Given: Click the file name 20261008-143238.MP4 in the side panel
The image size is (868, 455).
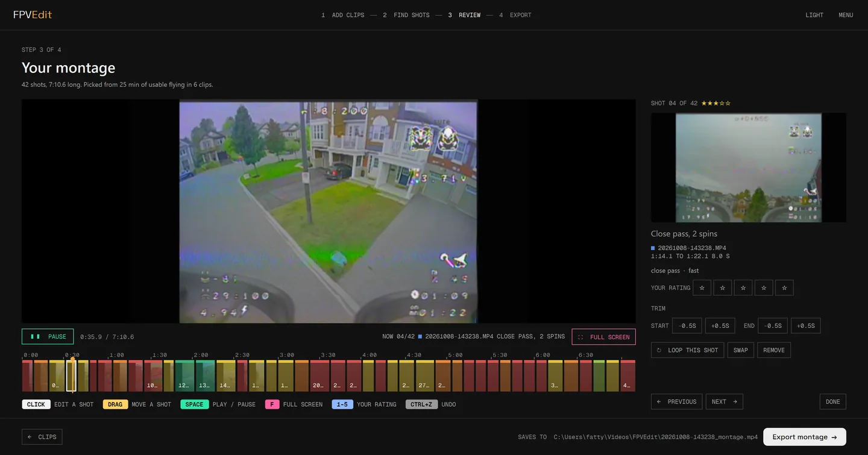Looking at the screenshot, I should 692,248.
